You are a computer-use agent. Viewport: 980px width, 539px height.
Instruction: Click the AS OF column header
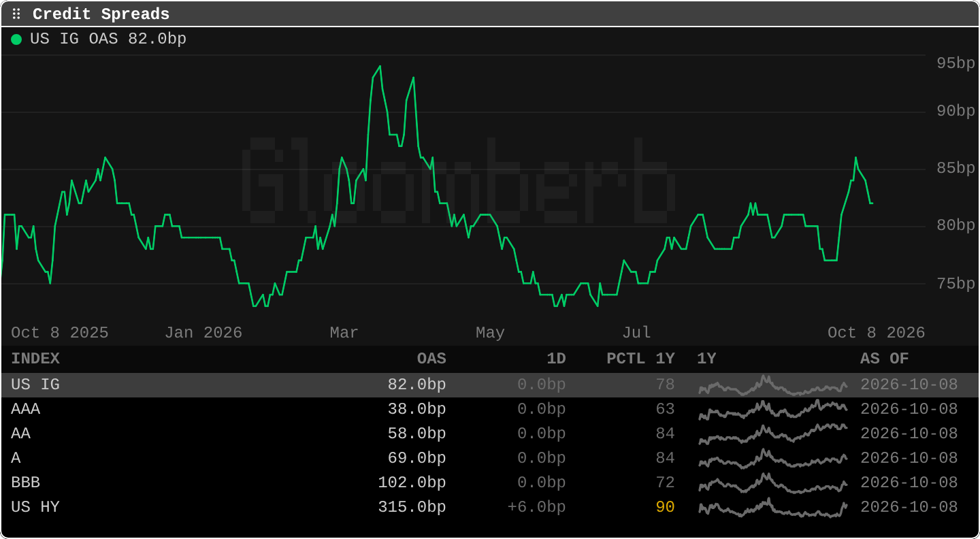pos(885,359)
